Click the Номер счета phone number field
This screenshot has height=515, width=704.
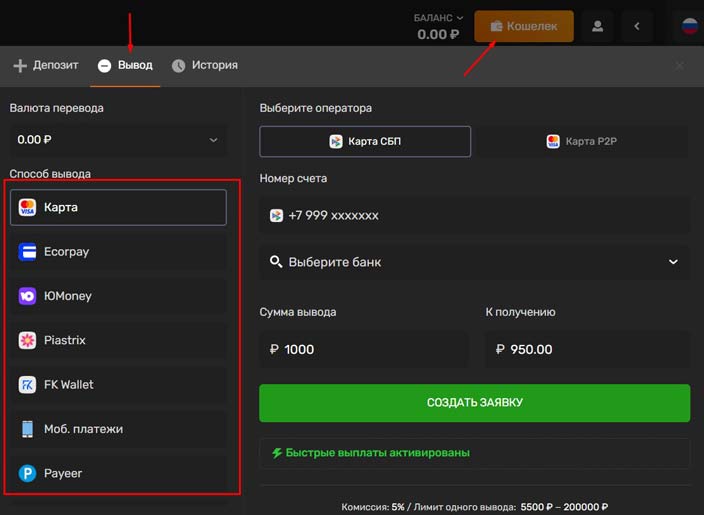pyautogui.click(x=474, y=215)
